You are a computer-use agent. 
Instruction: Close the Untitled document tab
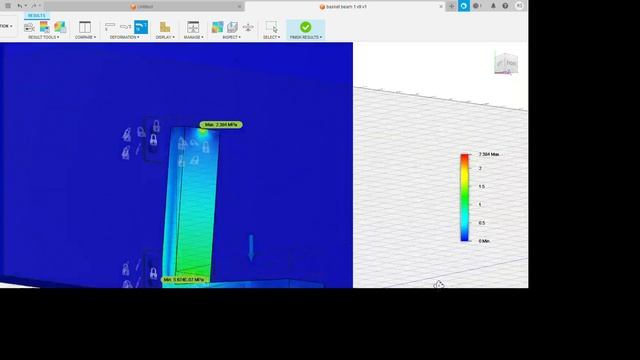239,7
